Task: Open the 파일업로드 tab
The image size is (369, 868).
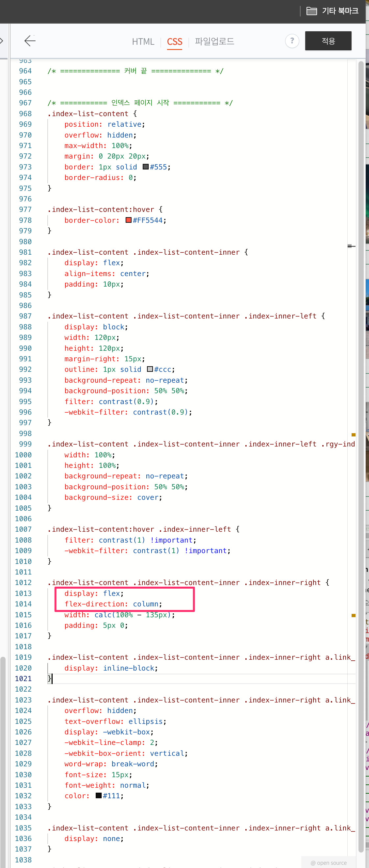Action: point(214,41)
